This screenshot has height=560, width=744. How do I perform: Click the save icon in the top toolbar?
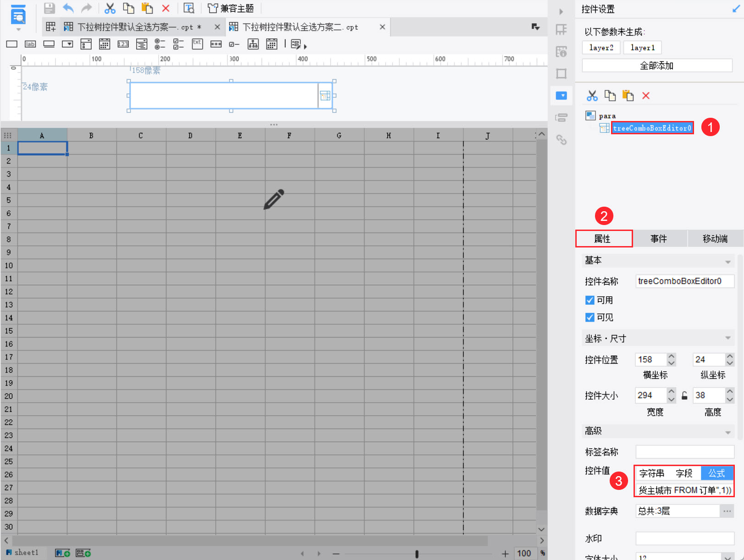(49, 8)
